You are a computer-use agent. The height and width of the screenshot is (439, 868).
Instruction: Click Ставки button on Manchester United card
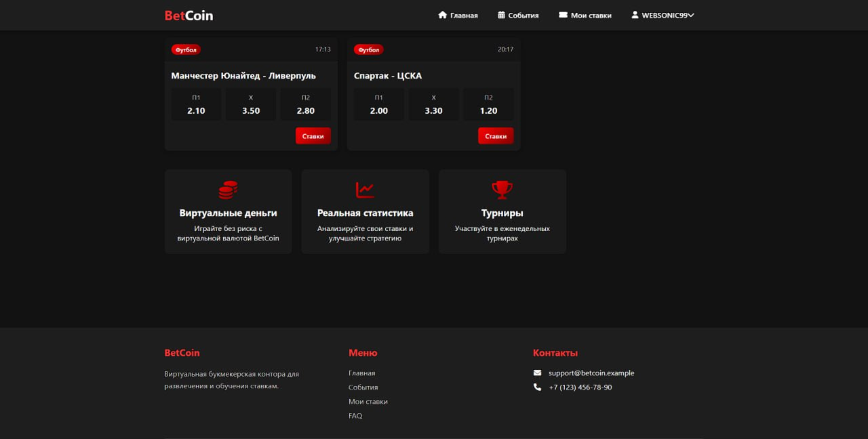[x=313, y=136]
